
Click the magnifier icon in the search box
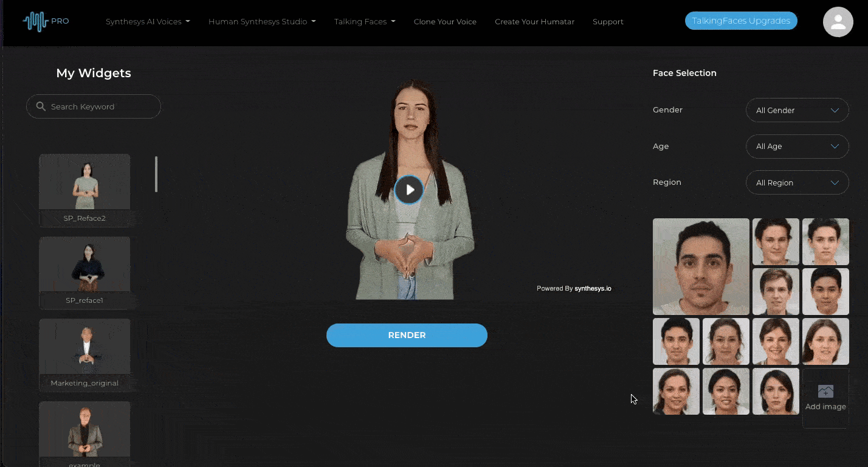pos(41,106)
